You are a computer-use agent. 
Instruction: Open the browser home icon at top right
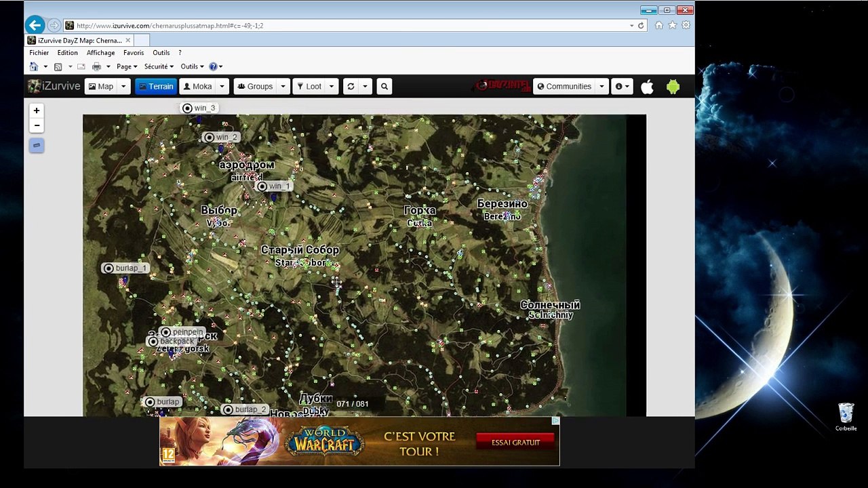pyautogui.click(x=659, y=25)
